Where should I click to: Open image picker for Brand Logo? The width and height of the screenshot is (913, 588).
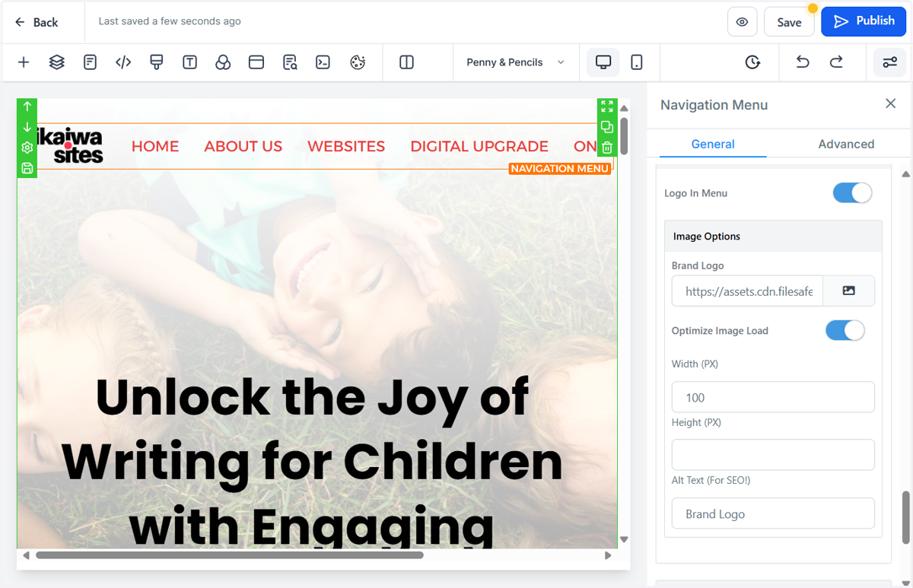tap(848, 291)
